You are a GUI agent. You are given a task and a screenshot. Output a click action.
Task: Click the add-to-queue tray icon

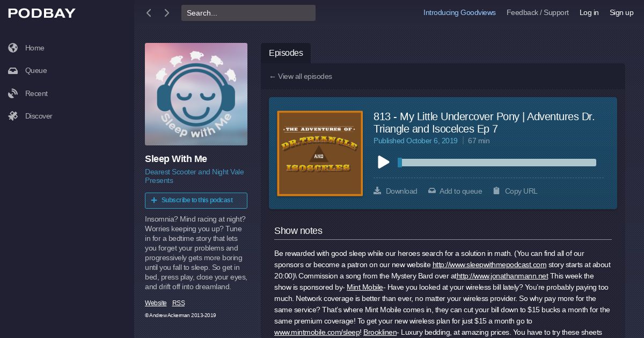(x=431, y=190)
